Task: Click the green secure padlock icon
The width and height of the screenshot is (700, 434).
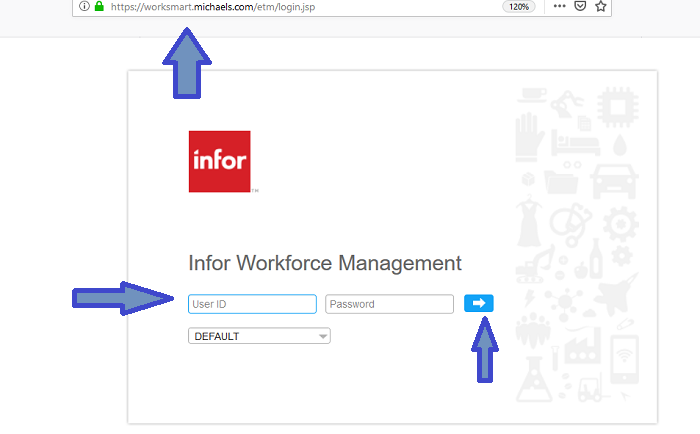Action: (x=99, y=6)
